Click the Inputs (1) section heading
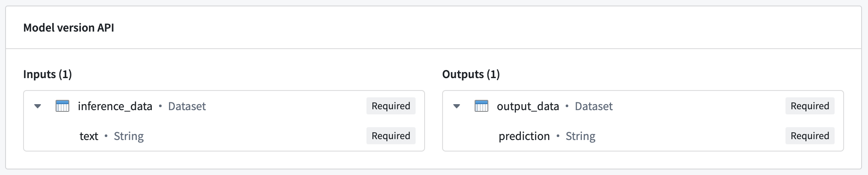 pos(47,74)
